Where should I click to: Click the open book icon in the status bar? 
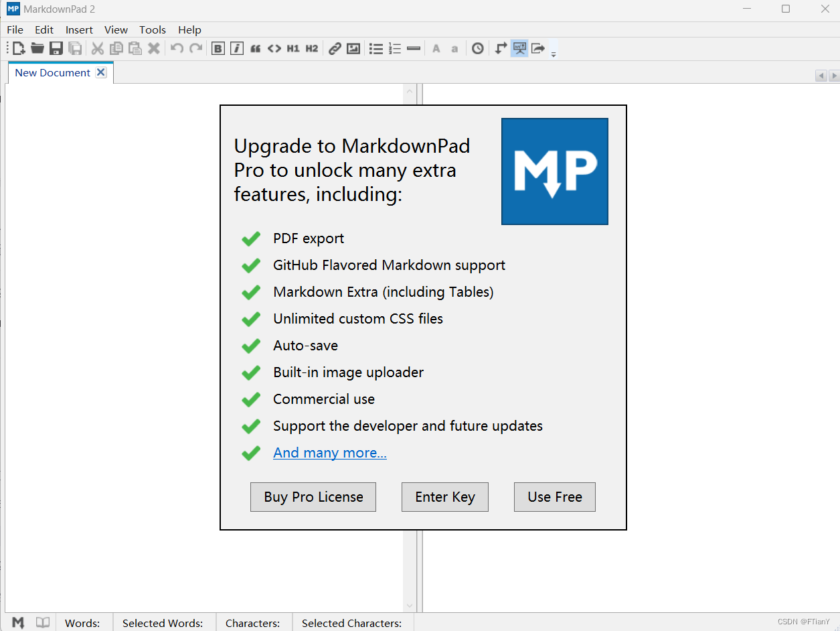coord(43,622)
